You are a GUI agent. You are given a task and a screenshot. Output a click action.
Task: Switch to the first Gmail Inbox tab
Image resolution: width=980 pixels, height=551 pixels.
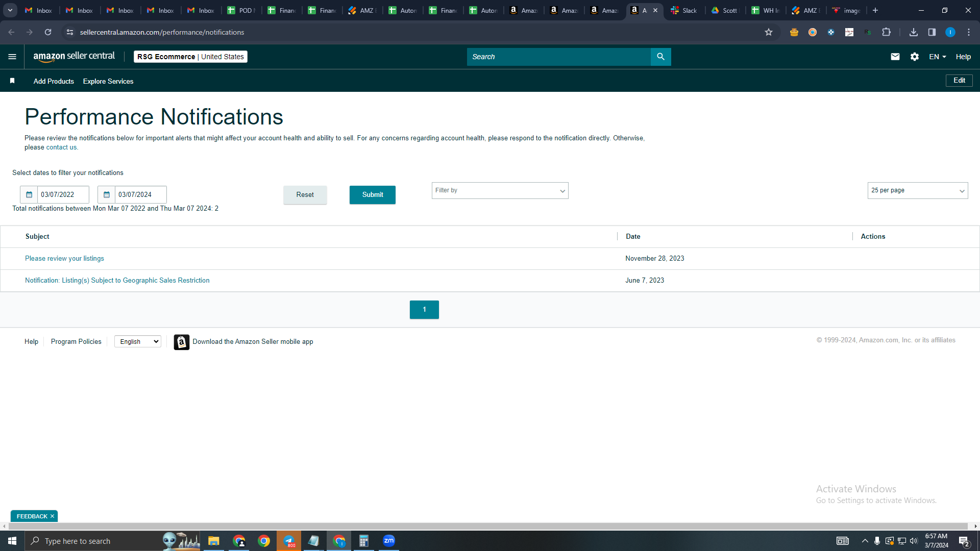point(39,10)
